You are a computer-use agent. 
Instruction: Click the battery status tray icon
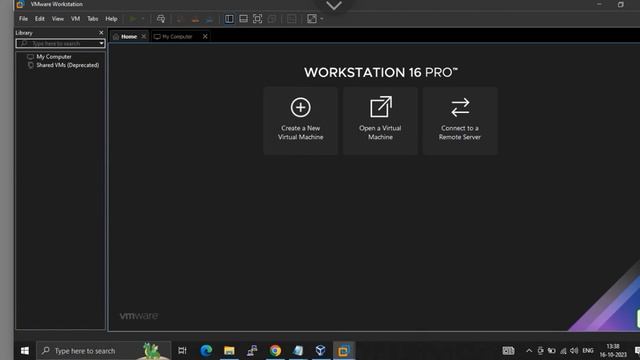[x=552, y=351]
